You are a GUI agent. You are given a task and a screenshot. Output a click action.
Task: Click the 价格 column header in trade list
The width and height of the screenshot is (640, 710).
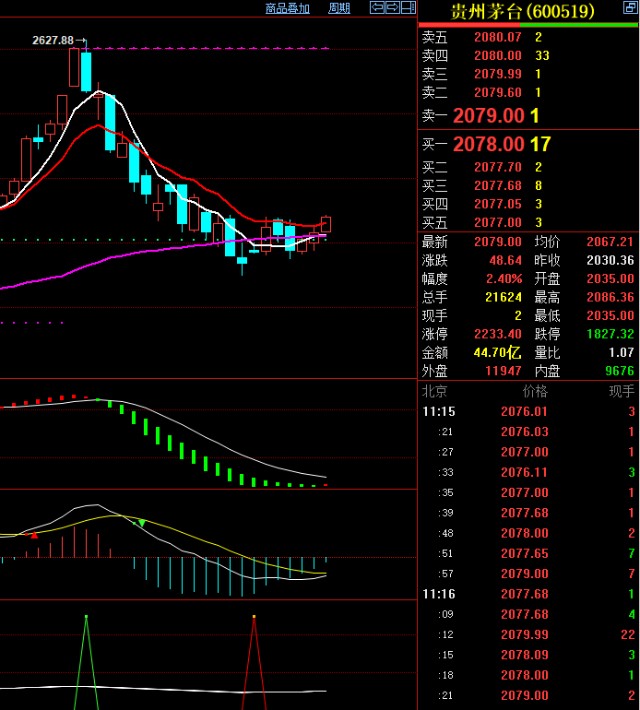(x=535, y=391)
